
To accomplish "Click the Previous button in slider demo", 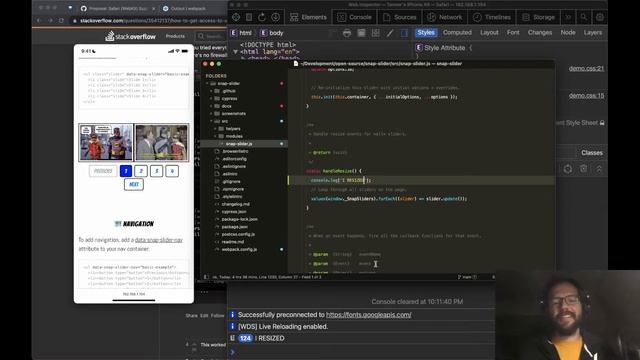I will [x=103, y=171].
